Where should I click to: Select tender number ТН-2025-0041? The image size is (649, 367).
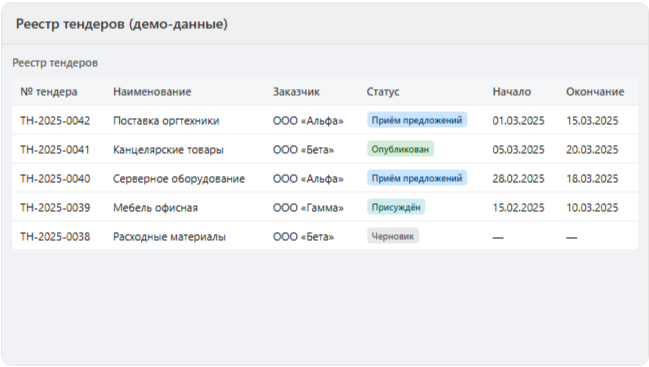(55, 150)
